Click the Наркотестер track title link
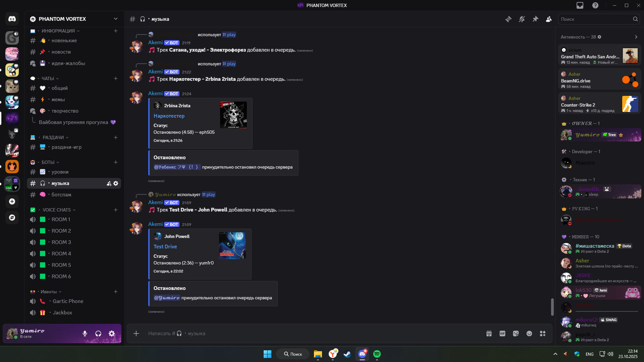644x362 pixels. [x=169, y=116]
